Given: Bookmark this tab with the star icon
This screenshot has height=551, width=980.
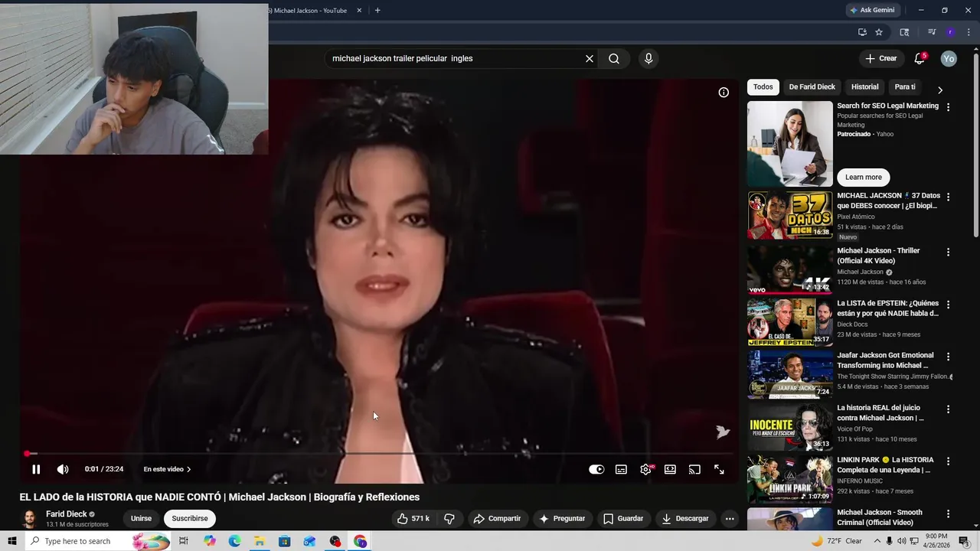Looking at the screenshot, I should point(879,32).
